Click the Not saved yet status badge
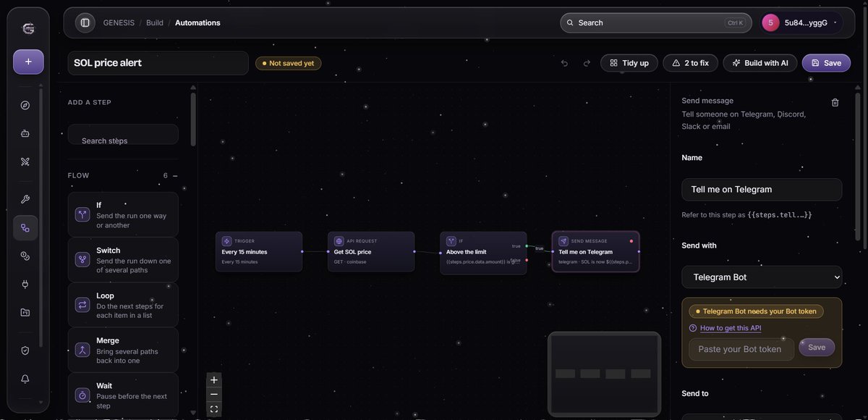868x420 pixels. (288, 63)
